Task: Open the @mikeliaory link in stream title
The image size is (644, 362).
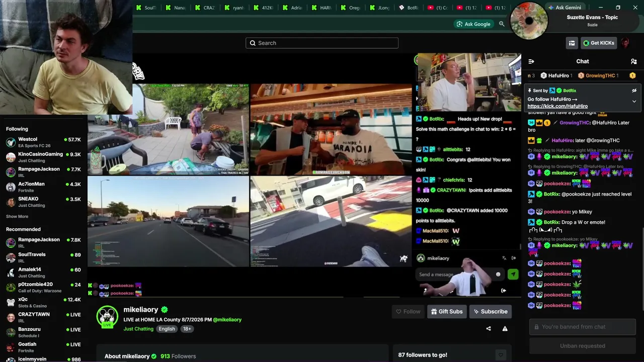Action: click(227, 320)
